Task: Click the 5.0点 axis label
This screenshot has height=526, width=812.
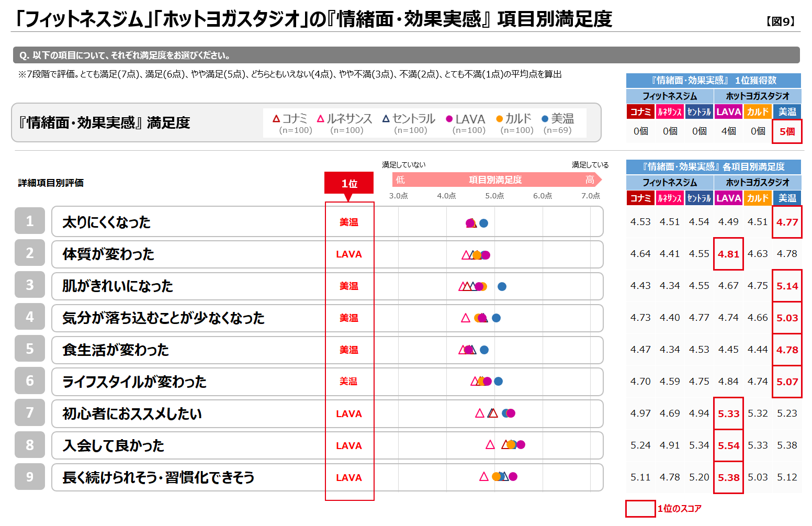Action: [494, 196]
